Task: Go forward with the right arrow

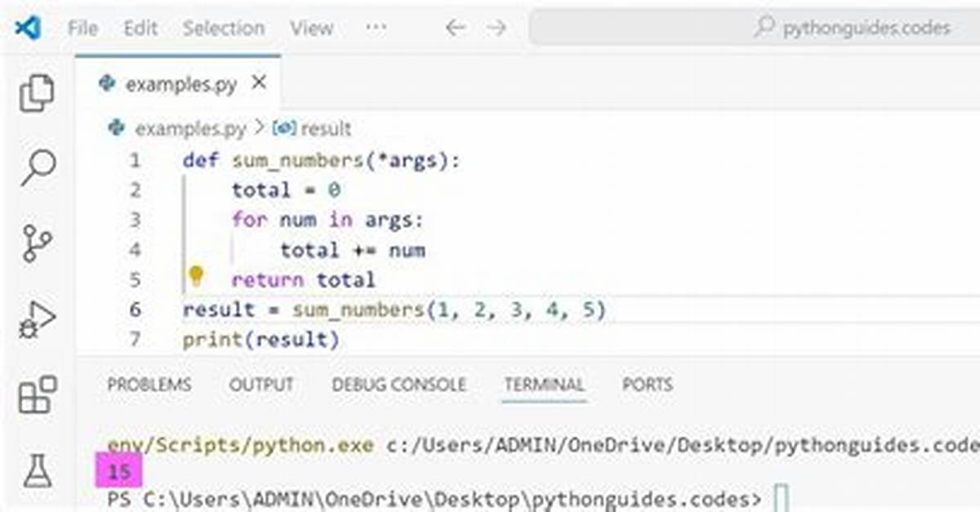Action: (x=497, y=28)
